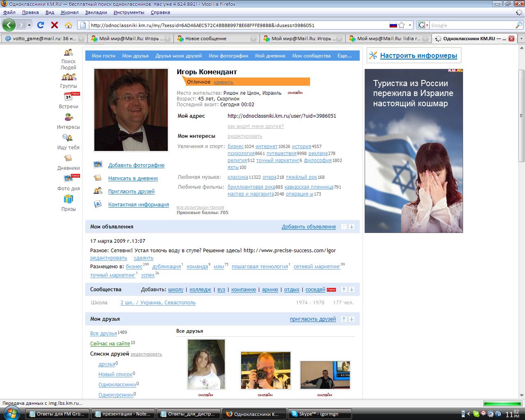Click the Настроить информеры link
Viewport: 525px width, 420px height.
tap(418, 56)
